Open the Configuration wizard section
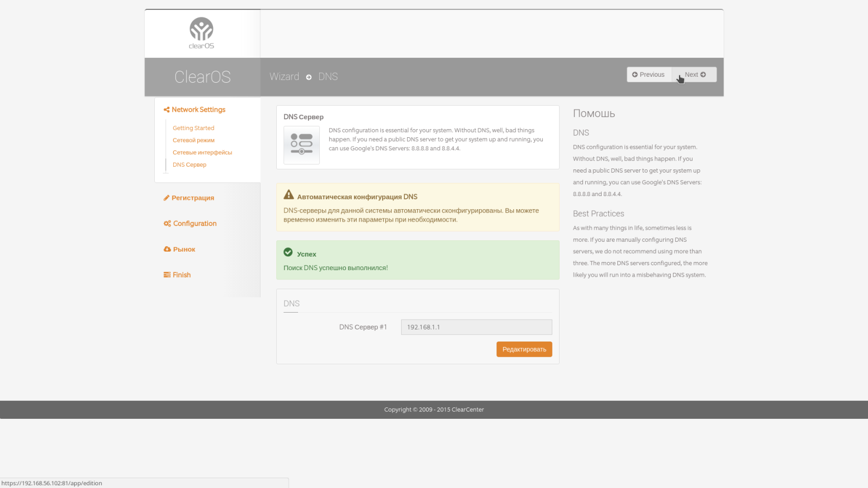 195,224
